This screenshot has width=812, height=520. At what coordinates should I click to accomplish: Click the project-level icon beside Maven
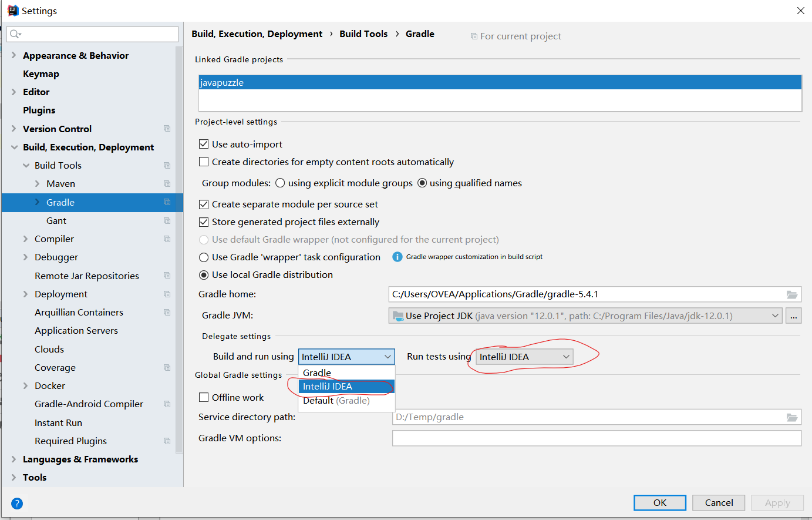(x=167, y=183)
